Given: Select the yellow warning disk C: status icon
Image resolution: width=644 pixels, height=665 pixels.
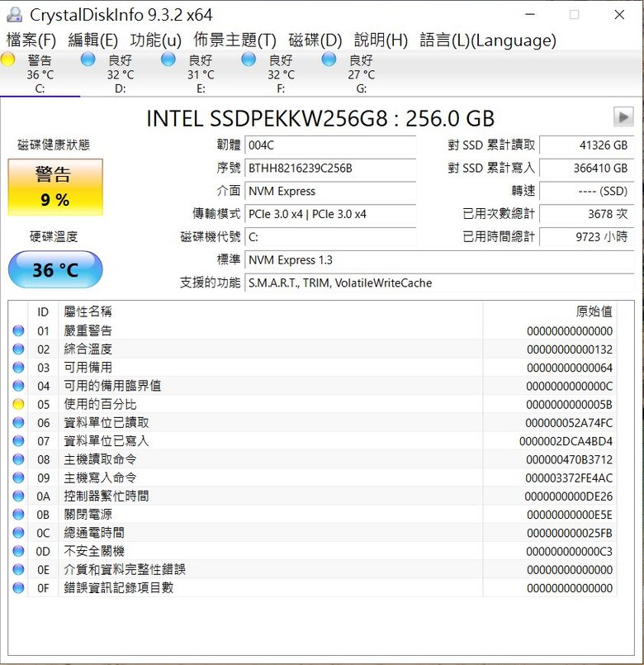Looking at the screenshot, I should 7,59.
